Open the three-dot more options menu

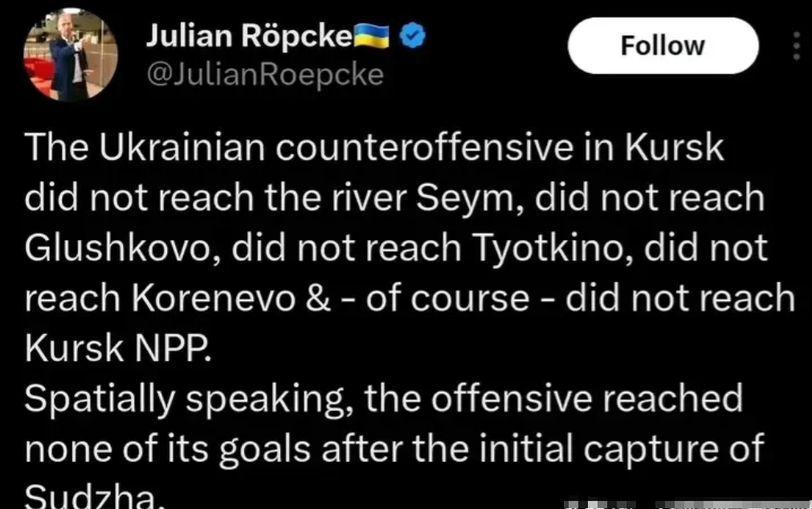797,46
